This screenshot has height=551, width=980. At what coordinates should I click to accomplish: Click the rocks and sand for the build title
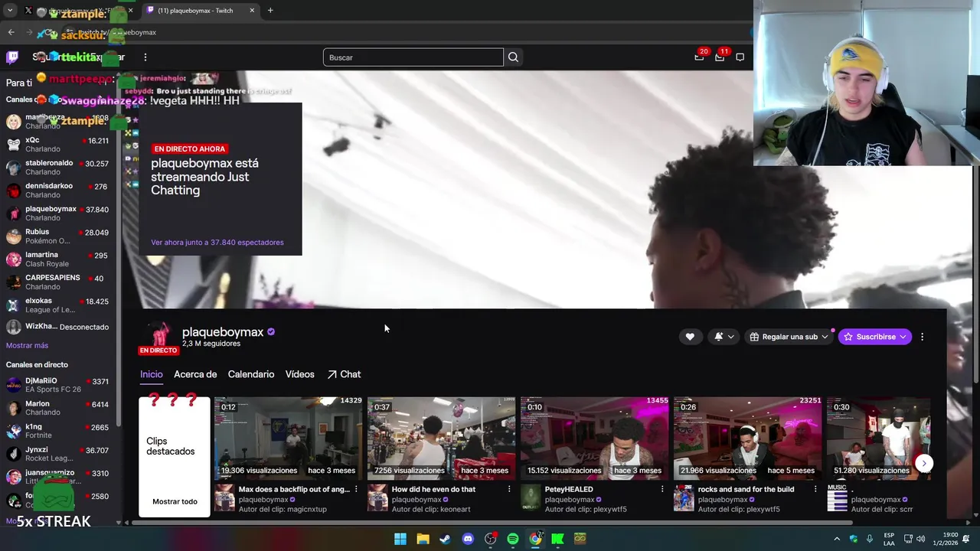[746, 489]
